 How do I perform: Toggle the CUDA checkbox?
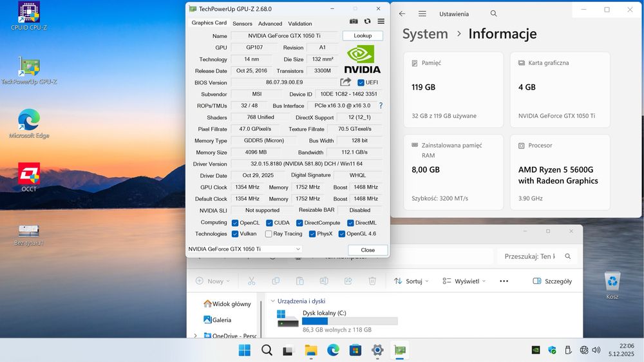point(269,223)
